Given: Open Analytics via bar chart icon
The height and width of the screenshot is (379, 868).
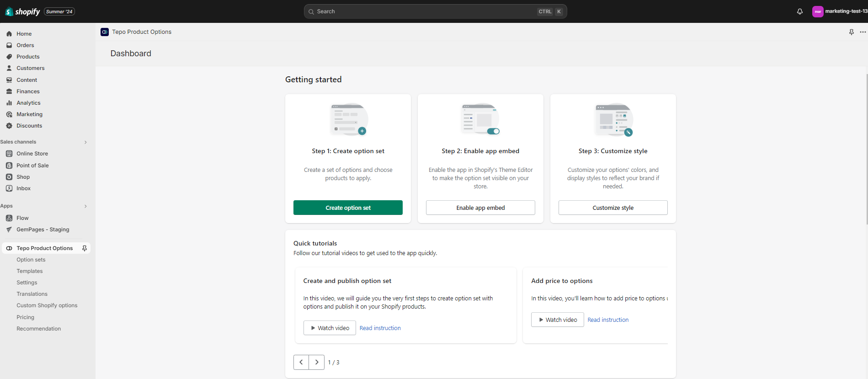Looking at the screenshot, I should [x=9, y=103].
